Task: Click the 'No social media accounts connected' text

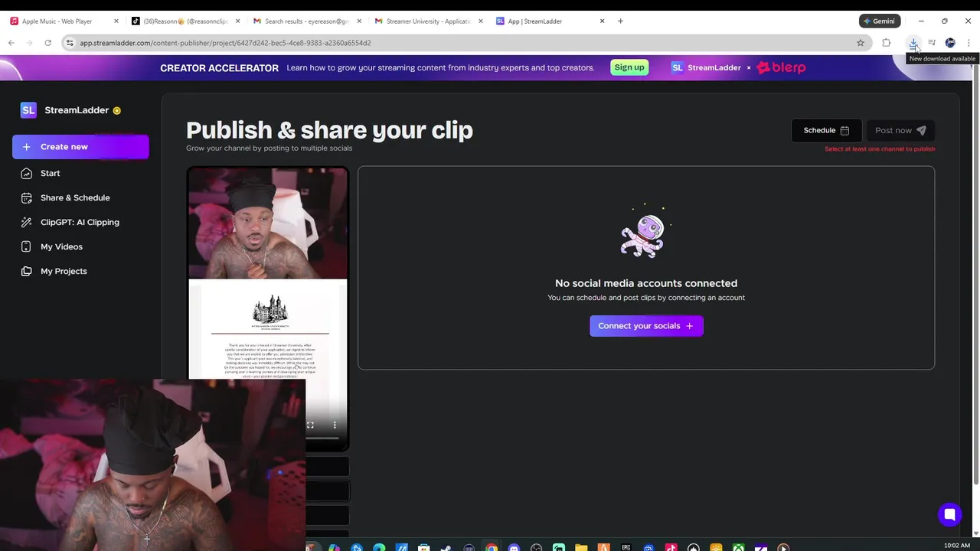Action: coord(646,283)
